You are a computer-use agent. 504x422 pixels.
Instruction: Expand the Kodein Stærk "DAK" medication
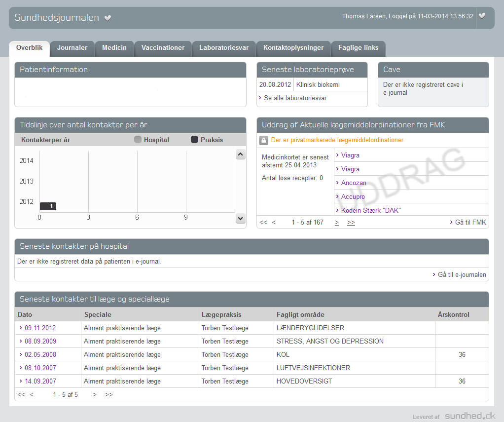tap(371, 210)
